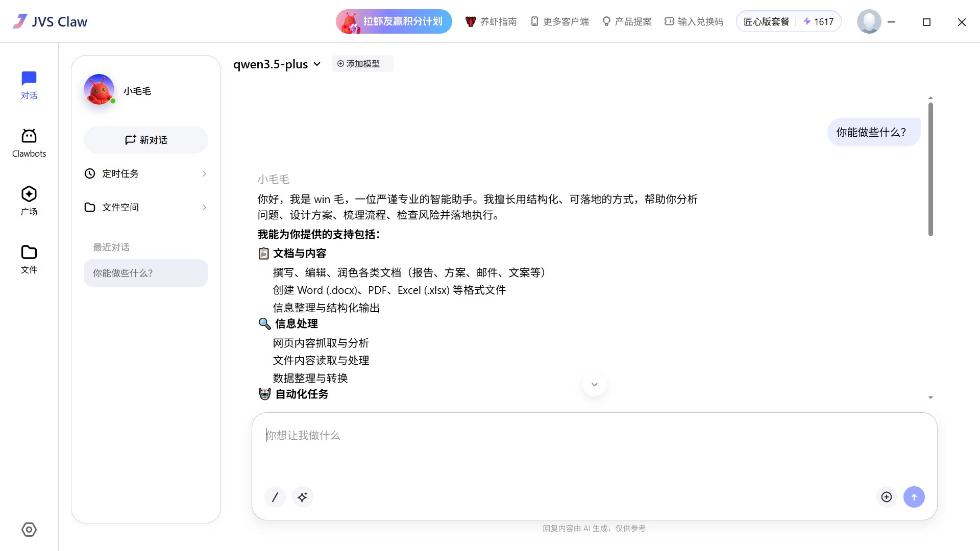Open the 文件 files section in sidebar

pyautogui.click(x=29, y=259)
